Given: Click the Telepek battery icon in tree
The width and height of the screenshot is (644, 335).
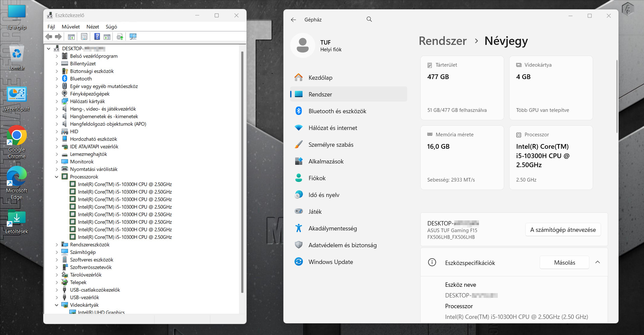Looking at the screenshot, I should tap(65, 282).
